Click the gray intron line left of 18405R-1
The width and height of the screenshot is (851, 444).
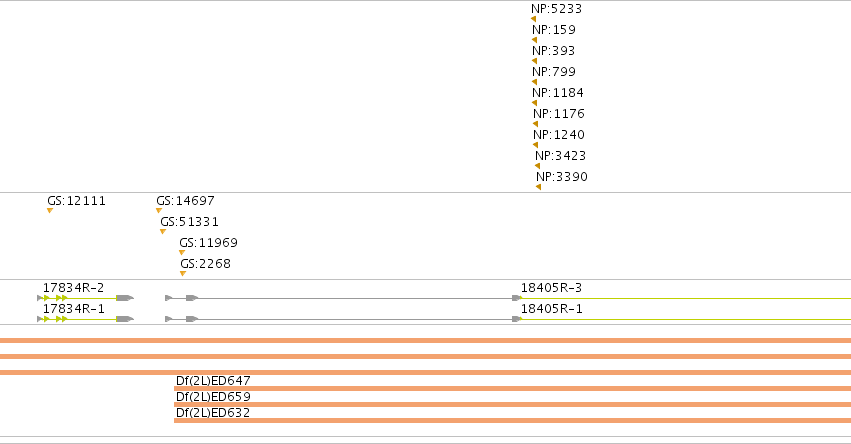[x=355, y=319]
